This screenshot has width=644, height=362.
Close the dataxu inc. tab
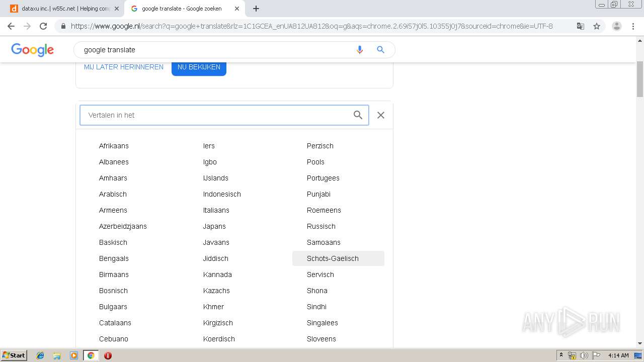pos(117,9)
